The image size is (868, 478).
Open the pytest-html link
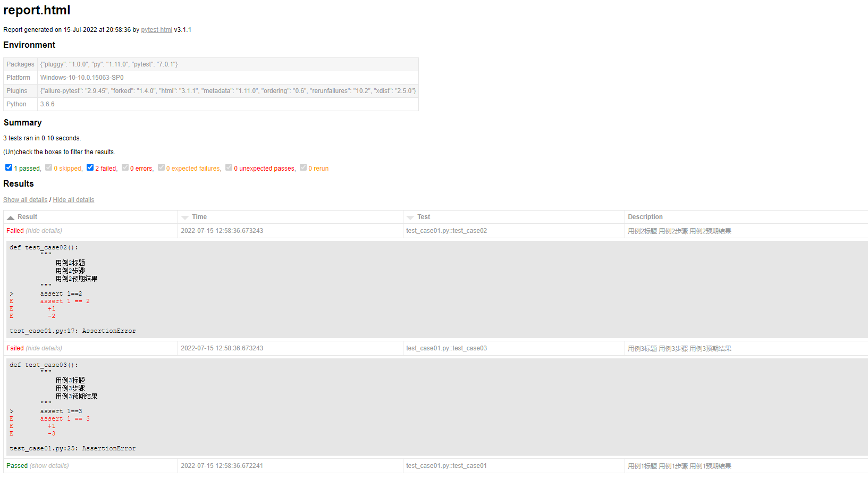156,30
